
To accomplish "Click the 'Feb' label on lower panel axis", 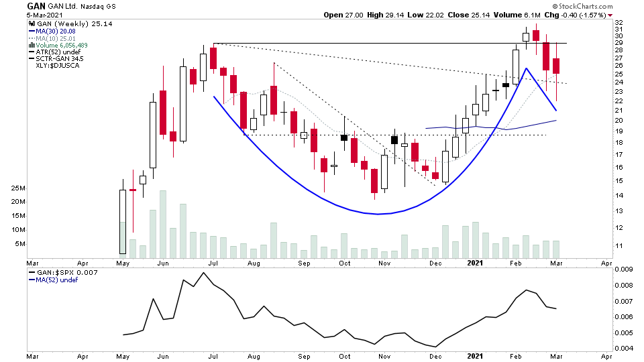I will (515, 356).
